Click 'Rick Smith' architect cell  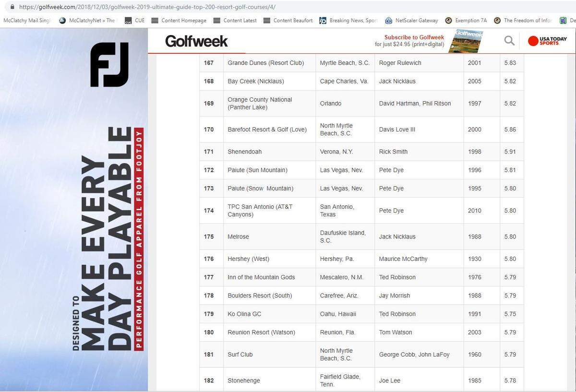(419, 152)
